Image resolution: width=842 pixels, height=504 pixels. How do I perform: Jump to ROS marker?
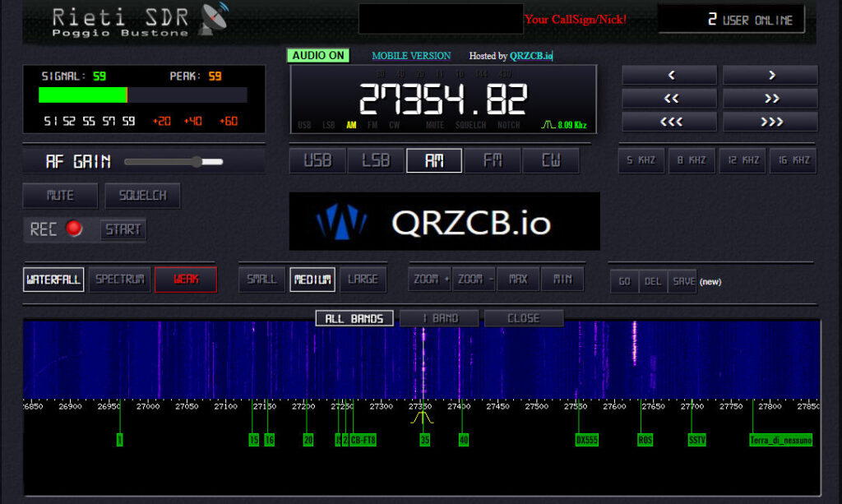[x=645, y=440]
